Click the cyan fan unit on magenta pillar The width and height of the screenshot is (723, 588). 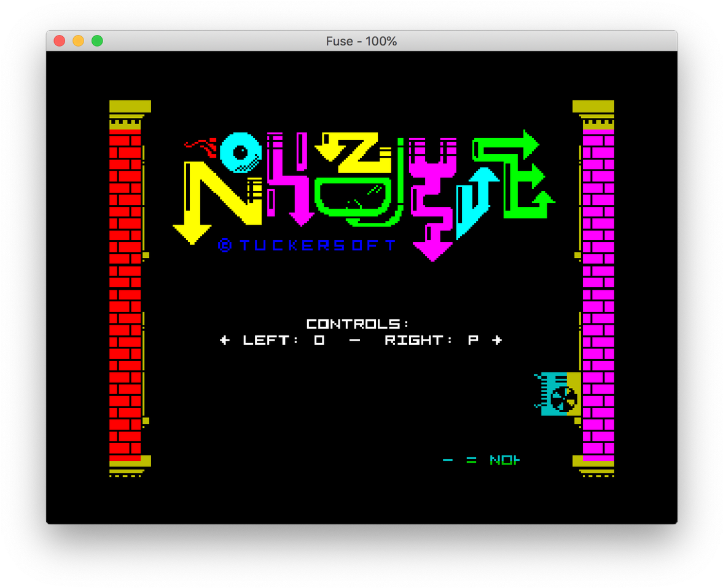pos(559,394)
